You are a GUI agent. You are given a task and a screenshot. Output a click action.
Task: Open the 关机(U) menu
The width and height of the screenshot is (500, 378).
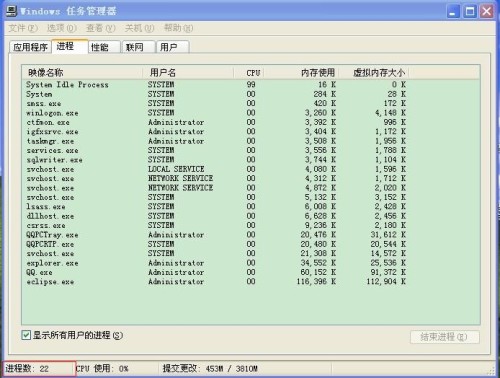coord(139,28)
